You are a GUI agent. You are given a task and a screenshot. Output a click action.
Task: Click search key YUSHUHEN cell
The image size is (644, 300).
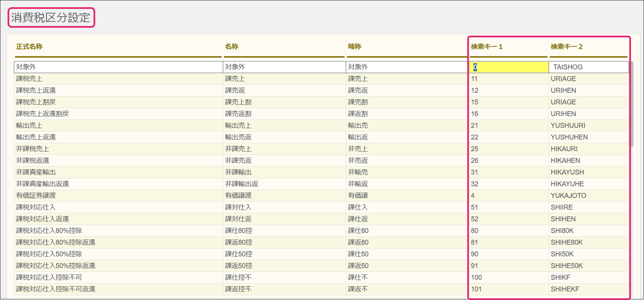tap(569, 137)
